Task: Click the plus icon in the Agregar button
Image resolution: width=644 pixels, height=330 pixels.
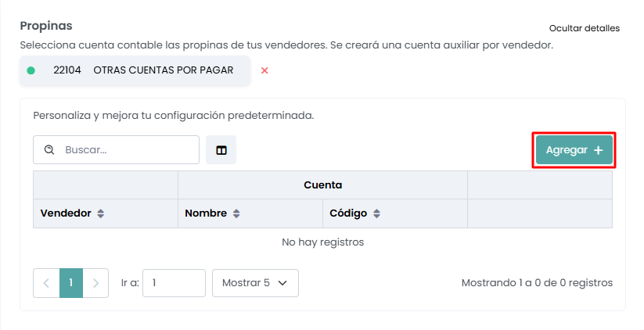Action: click(599, 150)
